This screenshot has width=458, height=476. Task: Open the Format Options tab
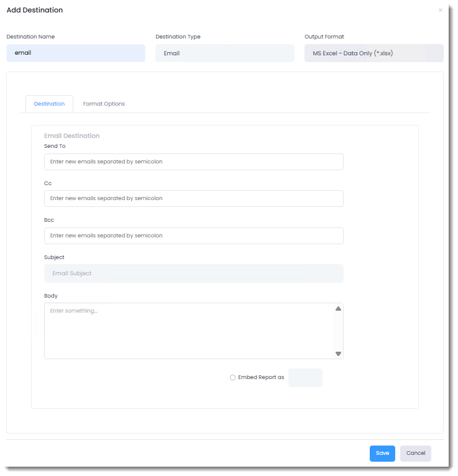[x=104, y=104]
